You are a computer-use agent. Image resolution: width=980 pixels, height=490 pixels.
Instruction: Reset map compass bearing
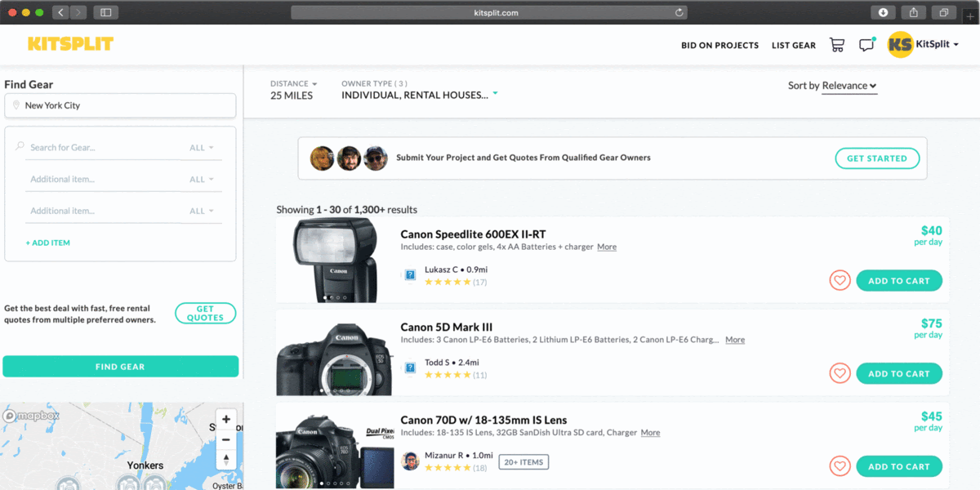click(226, 459)
